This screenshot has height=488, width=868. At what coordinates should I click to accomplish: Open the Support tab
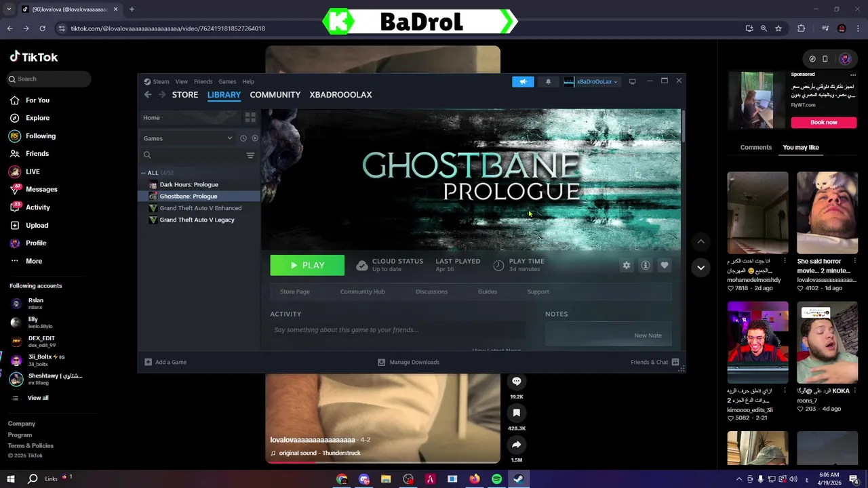(x=538, y=291)
